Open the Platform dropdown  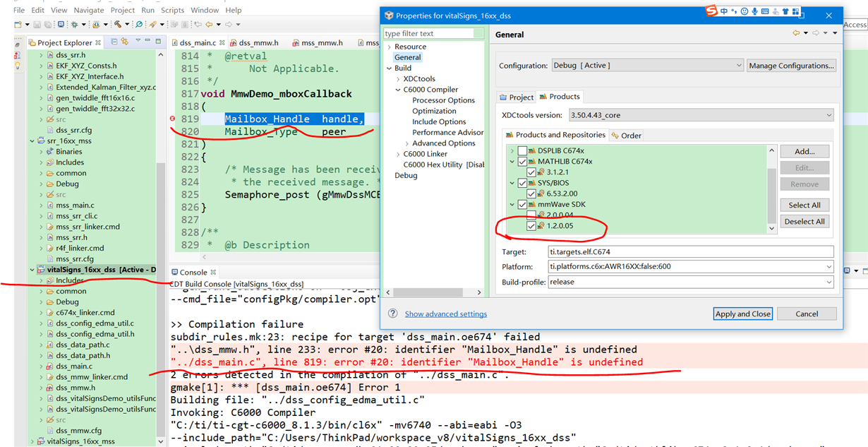coord(690,267)
